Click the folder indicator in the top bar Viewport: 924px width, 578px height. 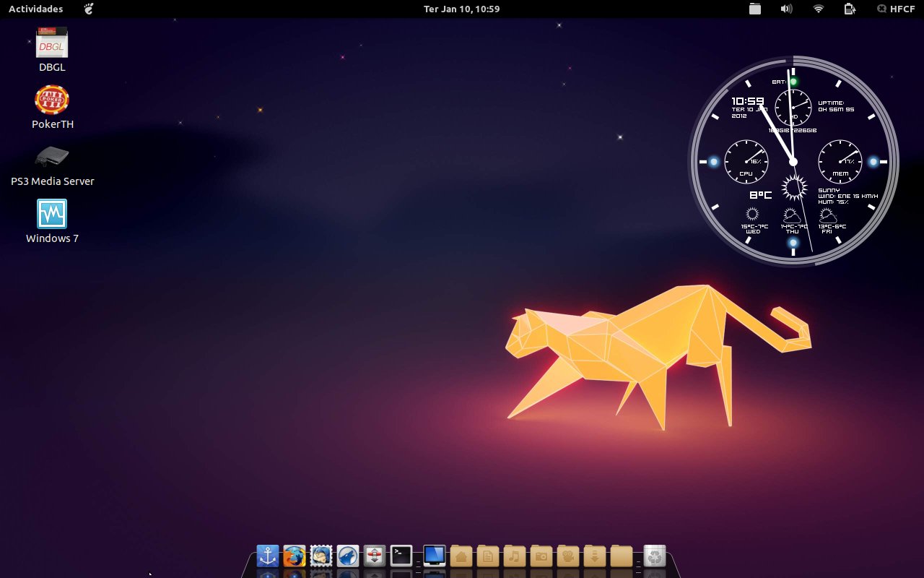754,9
